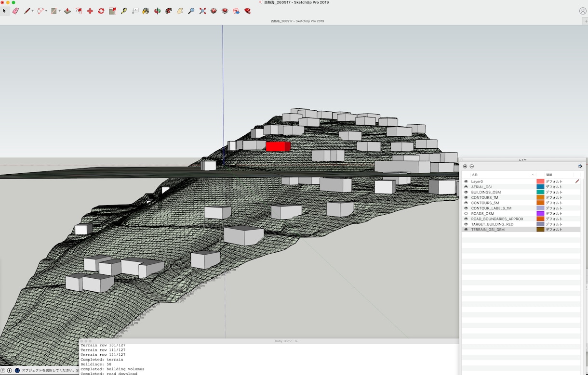Choose the Orbit camera tool
Viewport: 588px width, 375px height.
pos(157,11)
